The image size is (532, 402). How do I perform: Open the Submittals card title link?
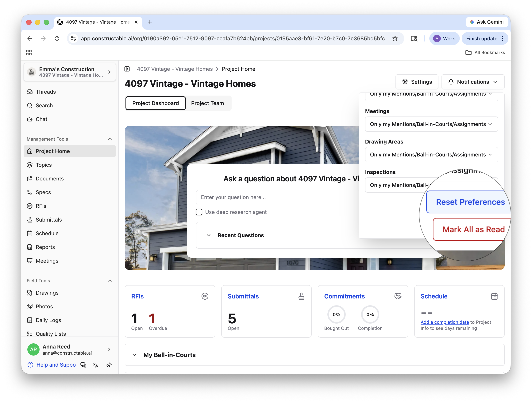(243, 296)
